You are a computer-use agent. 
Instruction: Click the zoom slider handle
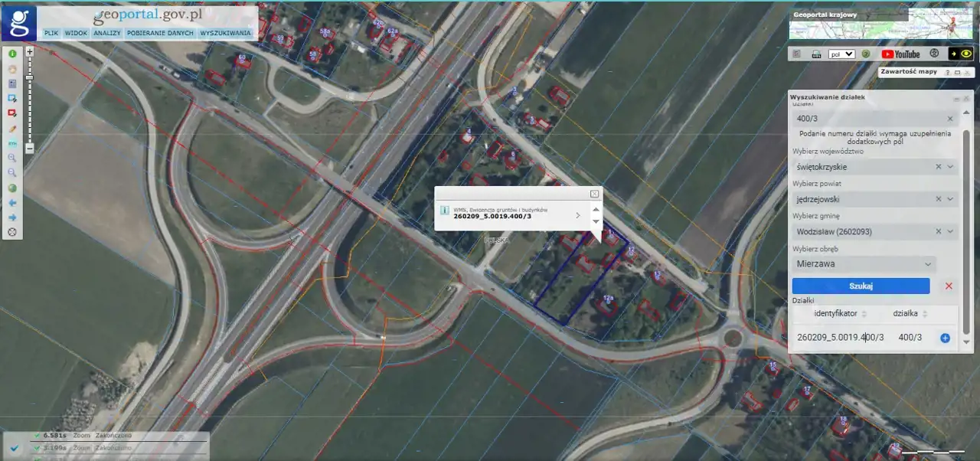click(x=30, y=77)
